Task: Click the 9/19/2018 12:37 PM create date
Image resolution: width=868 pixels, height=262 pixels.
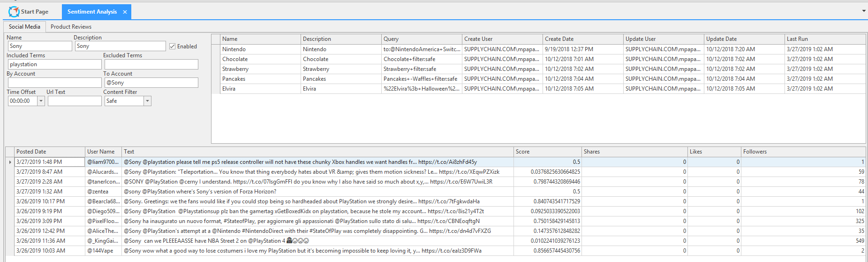Action: [583, 49]
